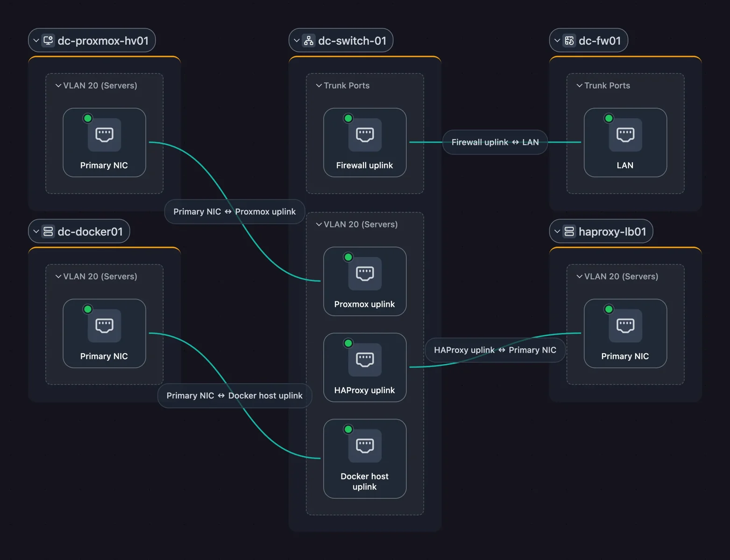This screenshot has width=730, height=560.
Task: Click the 'HAProxy uplink' port name text
Action: click(365, 390)
